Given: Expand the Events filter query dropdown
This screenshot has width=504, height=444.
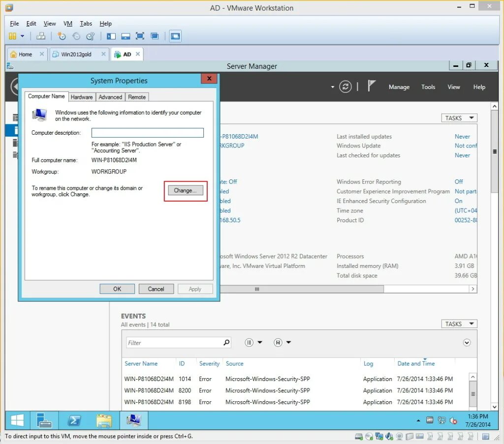Looking at the screenshot, I should pos(259,343).
